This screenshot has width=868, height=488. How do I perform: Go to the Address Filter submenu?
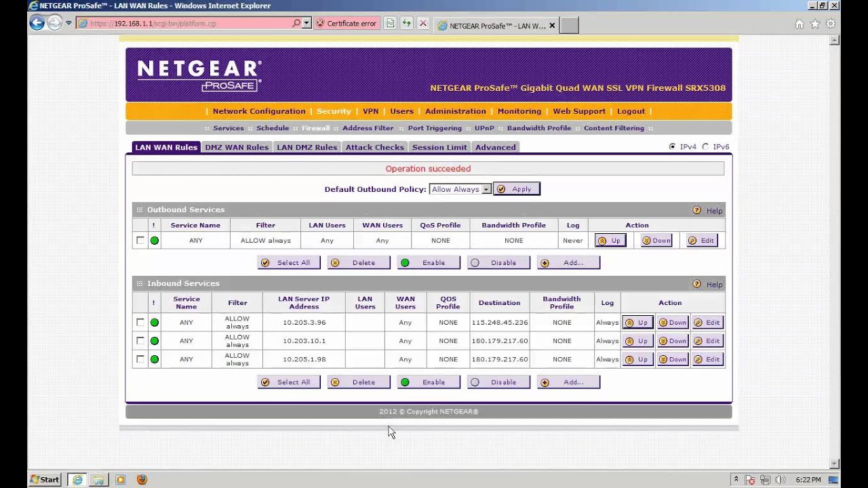pyautogui.click(x=368, y=128)
